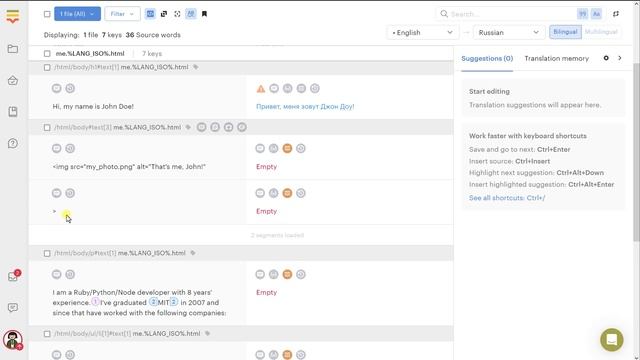Open the round chat widget button
The height and width of the screenshot is (360, 640).
pyautogui.click(x=611, y=340)
